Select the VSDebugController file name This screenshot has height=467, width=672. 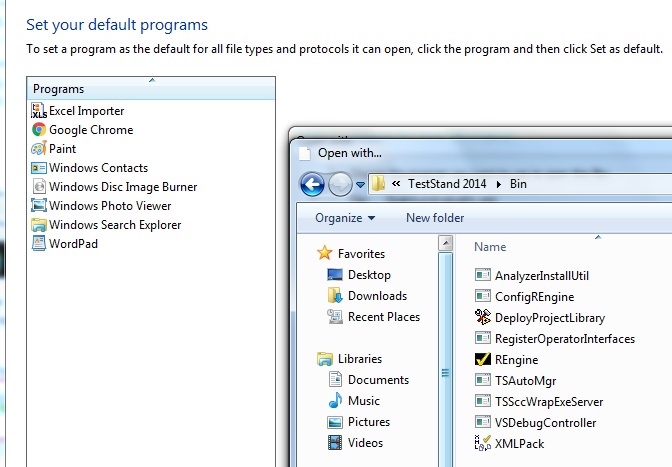(545, 423)
